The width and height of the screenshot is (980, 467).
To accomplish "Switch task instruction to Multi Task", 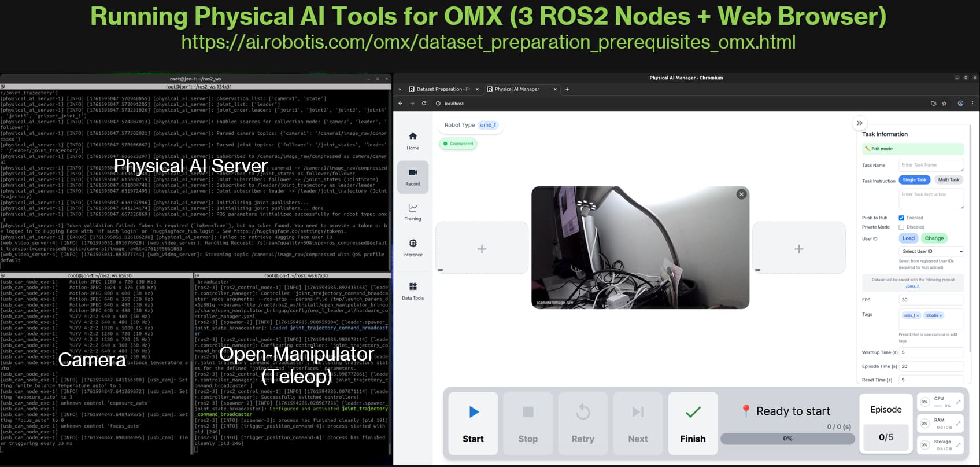I will [x=948, y=180].
